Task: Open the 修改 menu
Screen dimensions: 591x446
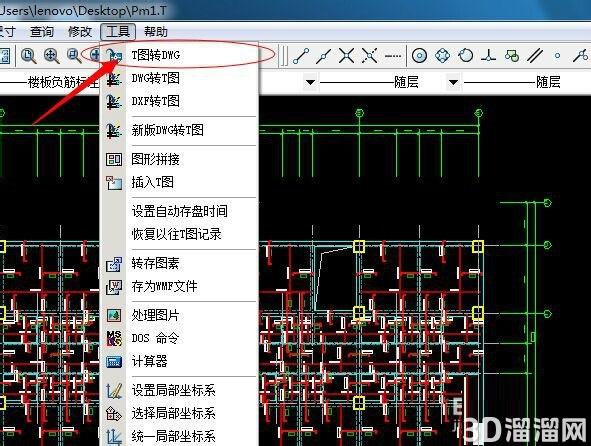Action: coord(80,32)
